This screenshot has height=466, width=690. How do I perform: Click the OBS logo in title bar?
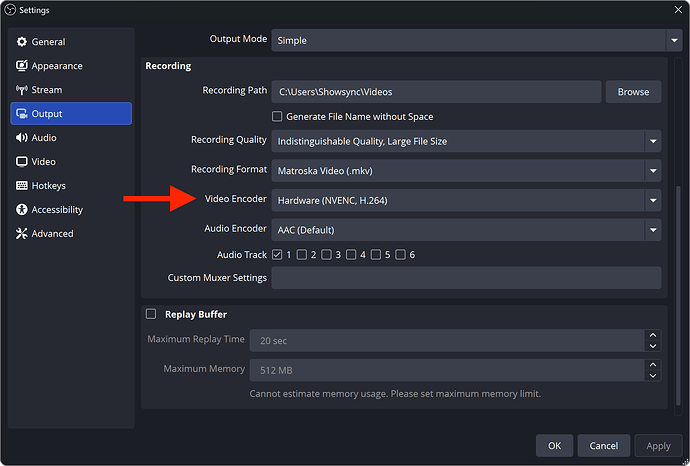pos(10,10)
